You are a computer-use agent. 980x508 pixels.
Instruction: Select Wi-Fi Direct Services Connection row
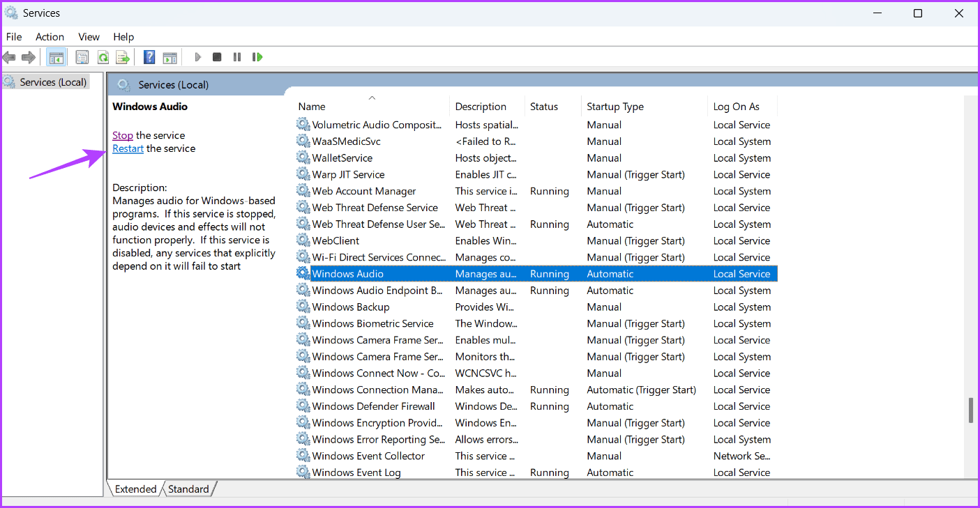click(536, 257)
